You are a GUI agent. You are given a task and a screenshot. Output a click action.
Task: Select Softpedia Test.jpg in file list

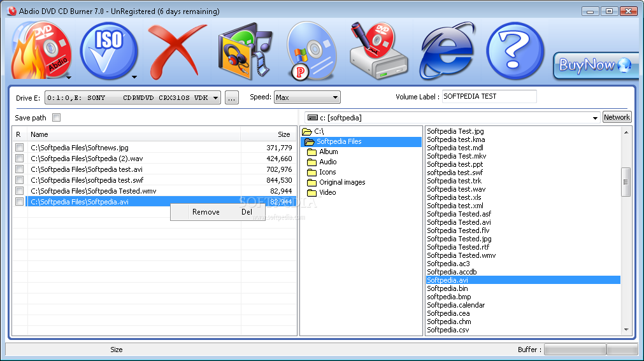pyautogui.click(x=455, y=131)
